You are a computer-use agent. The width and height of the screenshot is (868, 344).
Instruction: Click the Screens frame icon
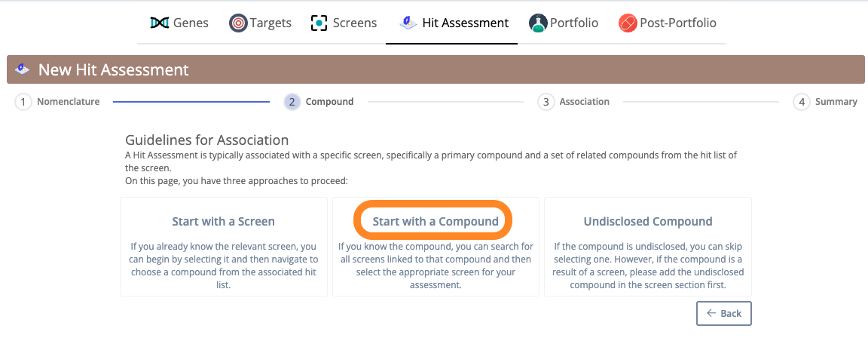click(319, 23)
